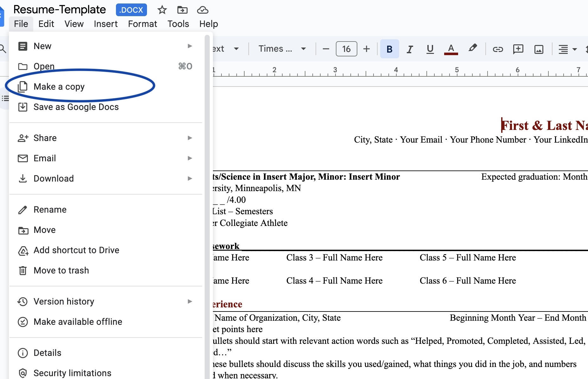Check the cloud save status
588x379 pixels.
pos(202,10)
